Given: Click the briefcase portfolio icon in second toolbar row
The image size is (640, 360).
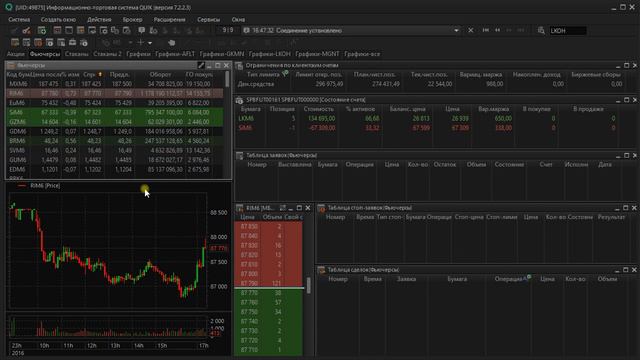Looking at the screenshot, I should click(x=72, y=42).
